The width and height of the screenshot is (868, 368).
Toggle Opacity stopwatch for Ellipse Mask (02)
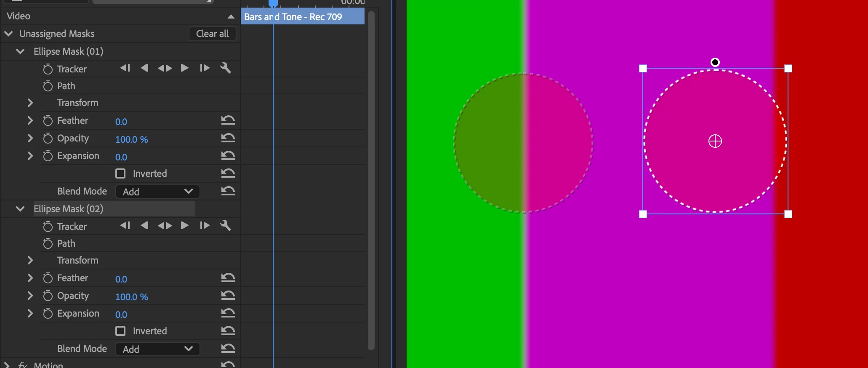[x=48, y=296]
